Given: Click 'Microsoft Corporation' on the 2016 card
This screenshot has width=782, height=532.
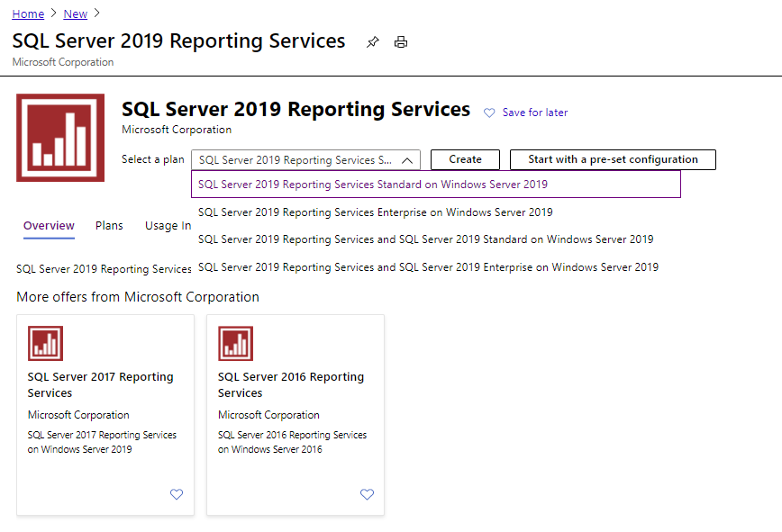Looking at the screenshot, I should 268,415.
